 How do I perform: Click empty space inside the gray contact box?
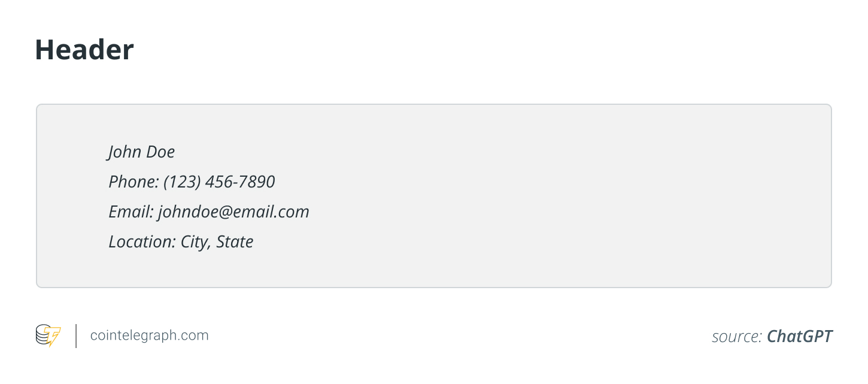[x=539, y=198]
